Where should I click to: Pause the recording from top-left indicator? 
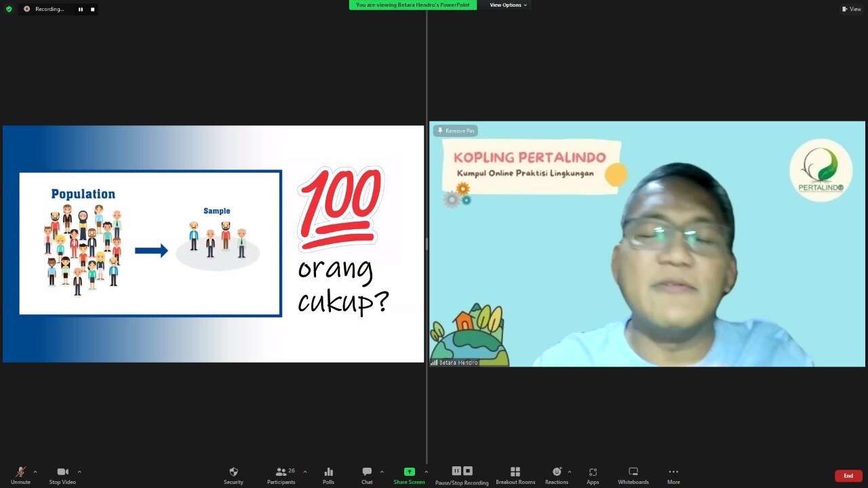pyautogui.click(x=80, y=9)
